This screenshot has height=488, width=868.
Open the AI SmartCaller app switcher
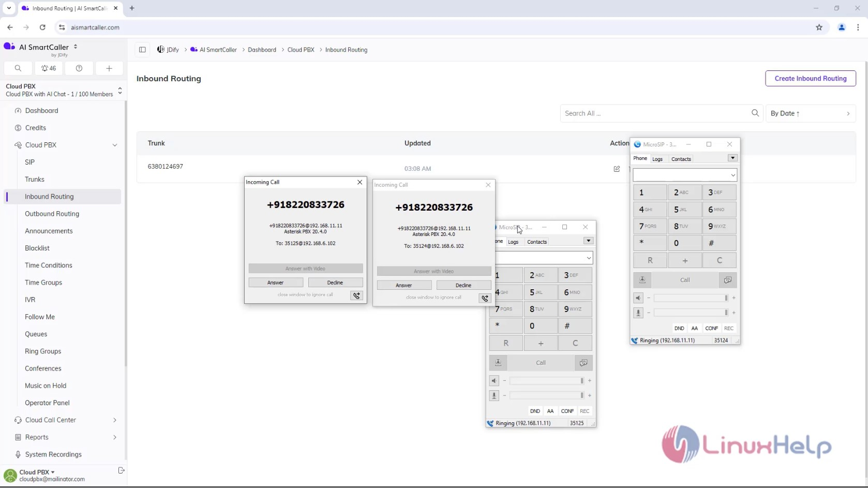click(x=76, y=47)
